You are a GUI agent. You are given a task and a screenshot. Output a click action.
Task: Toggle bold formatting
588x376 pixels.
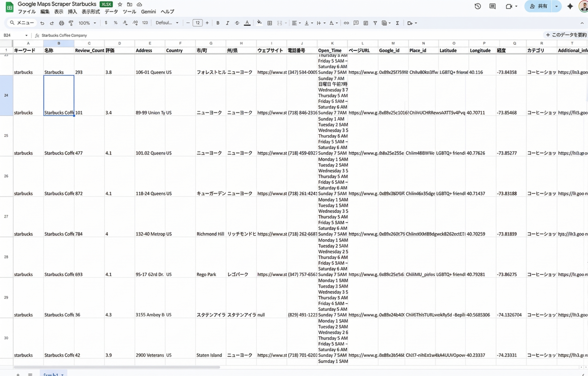pos(218,23)
